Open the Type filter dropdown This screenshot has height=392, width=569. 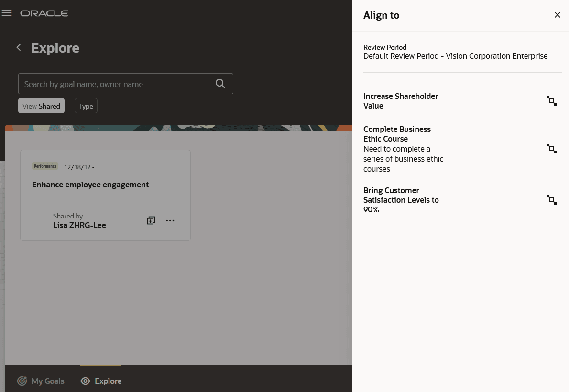pyautogui.click(x=86, y=106)
